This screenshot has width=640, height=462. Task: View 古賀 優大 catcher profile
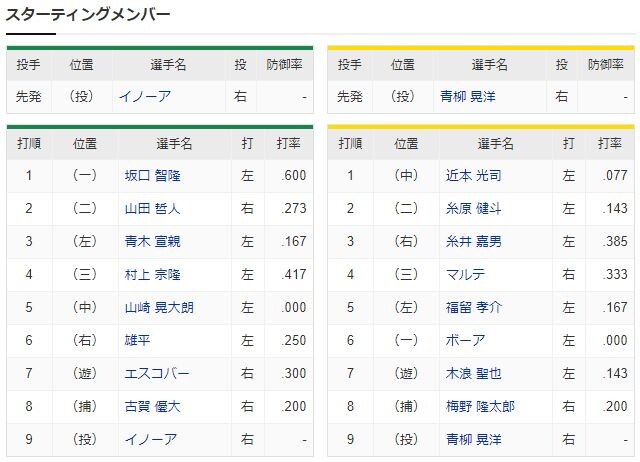click(x=153, y=406)
